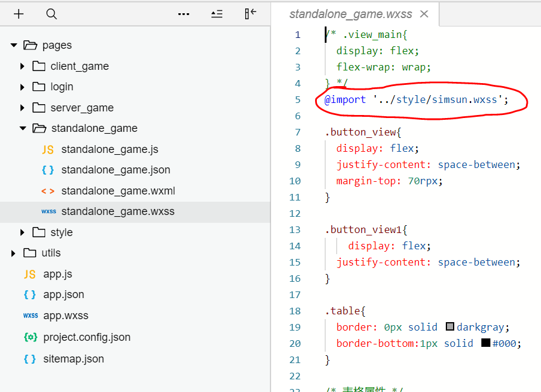Image resolution: width=541 pixels, height=392 pixels.
Task: Click the plus icon to add a new file
Action: [19, 14]
